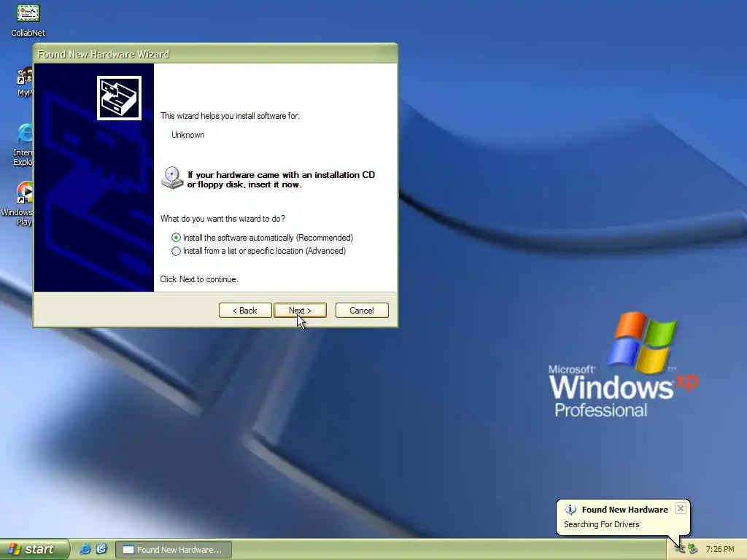Screen dimensions: 747x560
Task: Click the hardware wizard graphic icon
Action: pos(119,98)
